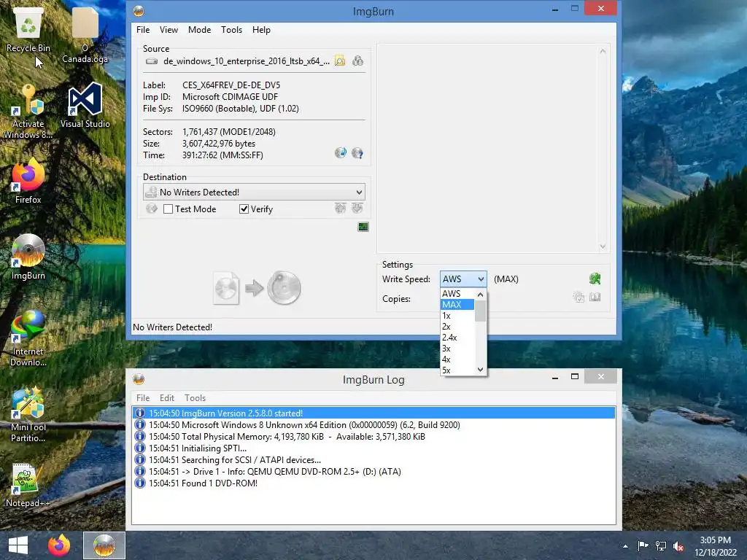Open the Recycle Bin desktop icon
Image resolution: width=747 pixels, height=560 pixels.
[x=28, y=31]
